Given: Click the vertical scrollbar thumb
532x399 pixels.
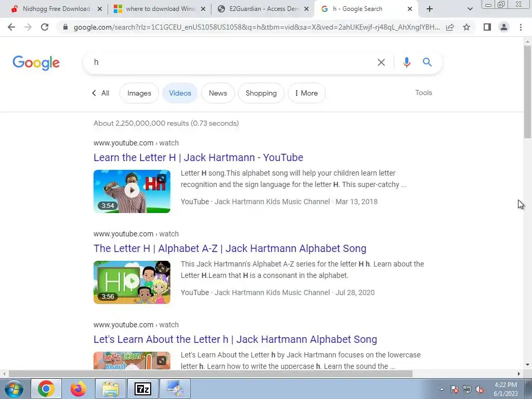Looking at the screenshot, I should (x=527, y=91).
